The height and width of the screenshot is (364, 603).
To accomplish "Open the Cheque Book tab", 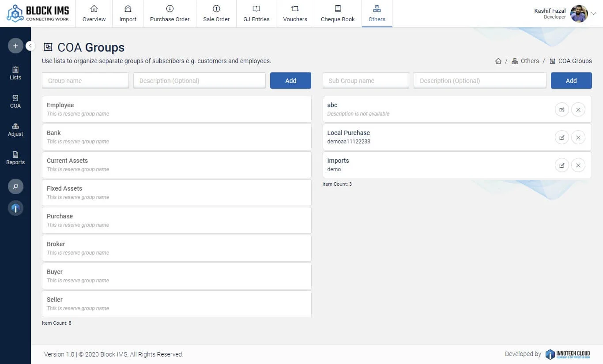I will tap(338, 14).
